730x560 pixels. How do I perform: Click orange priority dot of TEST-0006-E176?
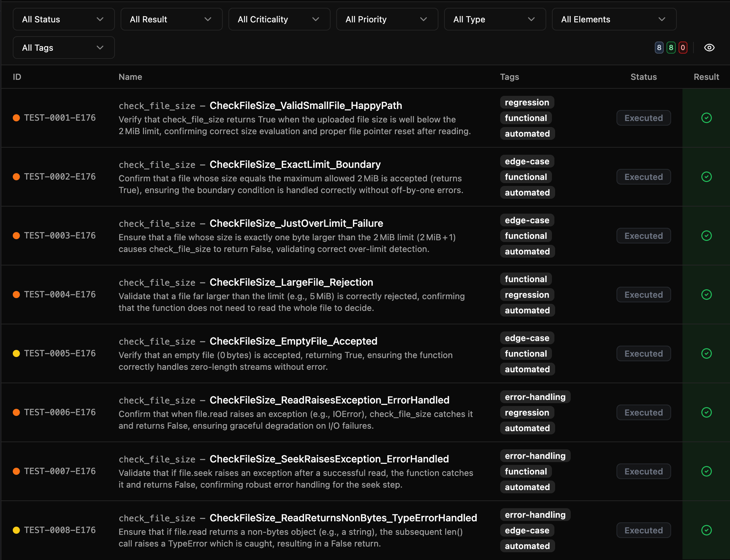[16, 412]
